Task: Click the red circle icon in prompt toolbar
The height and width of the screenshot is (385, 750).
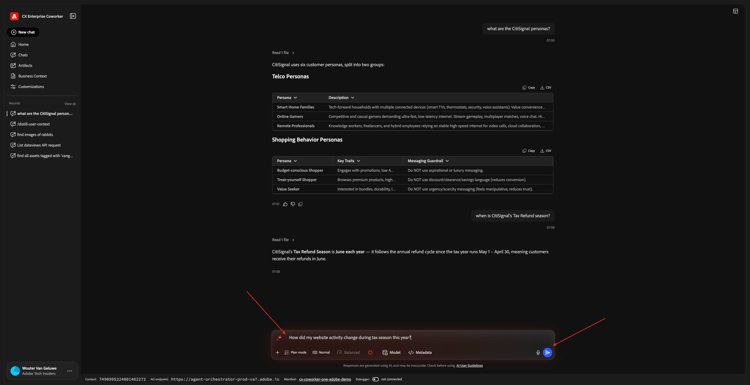Action: pos(370,352)
